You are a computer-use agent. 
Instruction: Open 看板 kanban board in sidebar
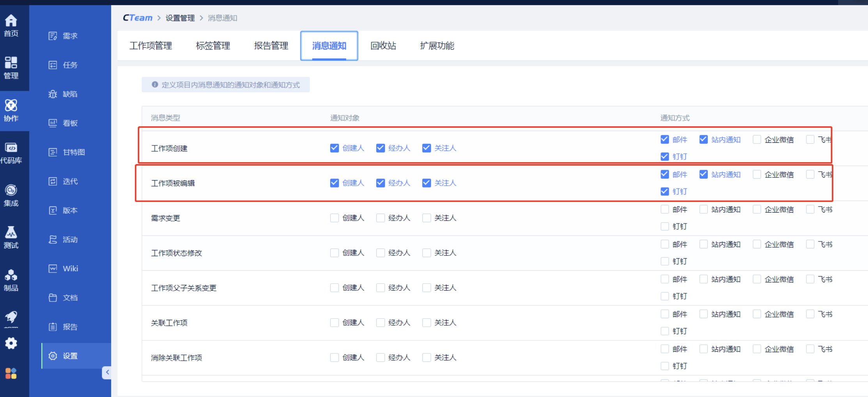[63, 123]
